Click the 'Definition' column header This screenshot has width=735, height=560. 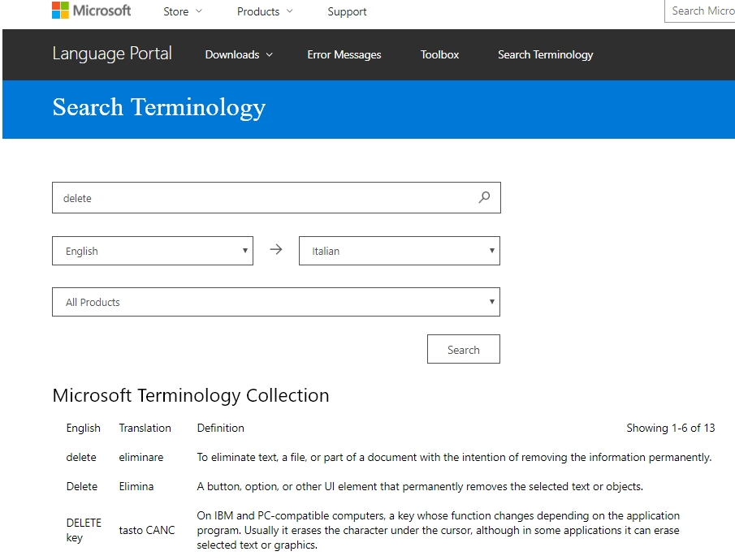coord(220,428)
